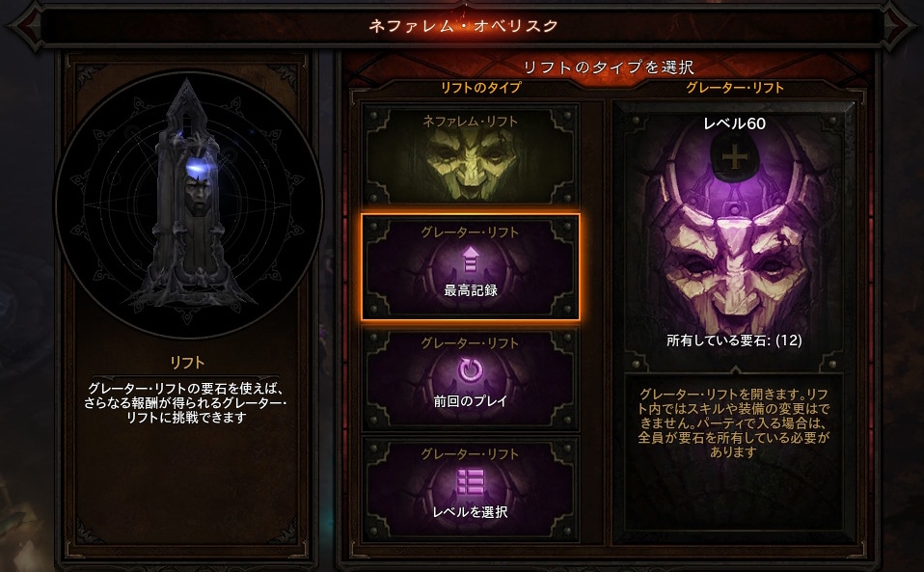Click the 所有している要石: (12) keystone count

pos(734,340)
